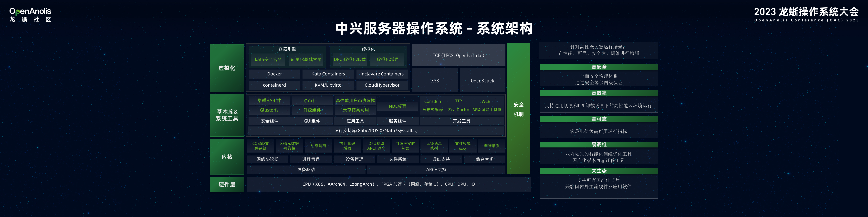868x217 pixels.
Task: Click the DPU 虚拟化卸载 box
Action: (349, 60)
